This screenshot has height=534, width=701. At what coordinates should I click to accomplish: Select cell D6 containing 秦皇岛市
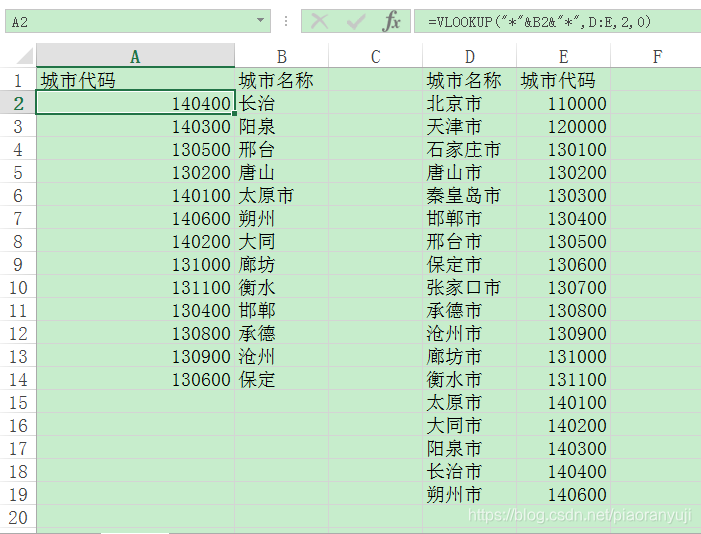pos(469,195)
